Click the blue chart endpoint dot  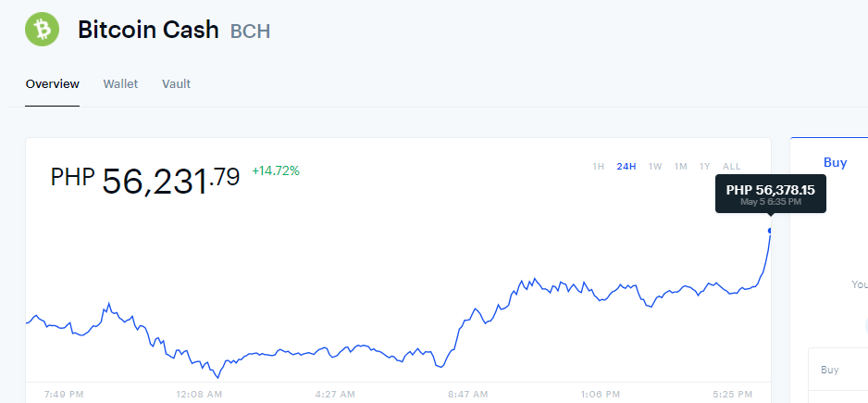(x=770, y=231)
